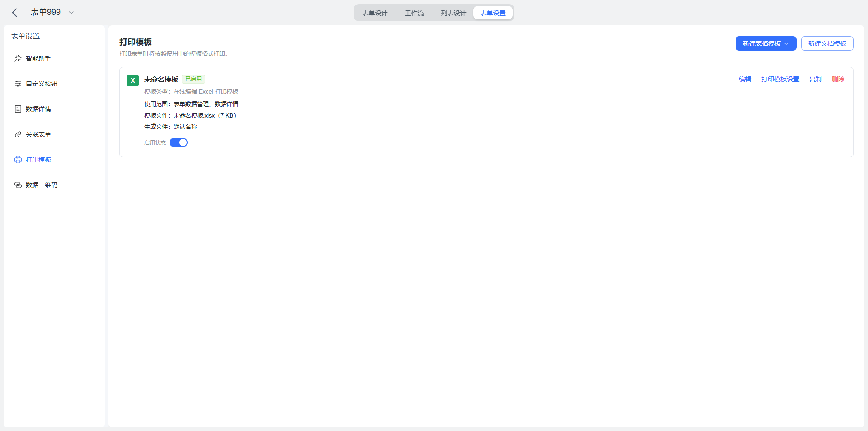The width and height of the screenshot is (868, 431).
Task: Toggle the 启用状态 switch off
Action: pos(179,142)
